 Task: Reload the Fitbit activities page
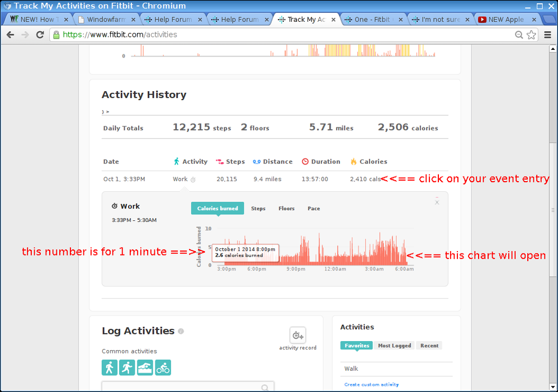click(40, 35)
